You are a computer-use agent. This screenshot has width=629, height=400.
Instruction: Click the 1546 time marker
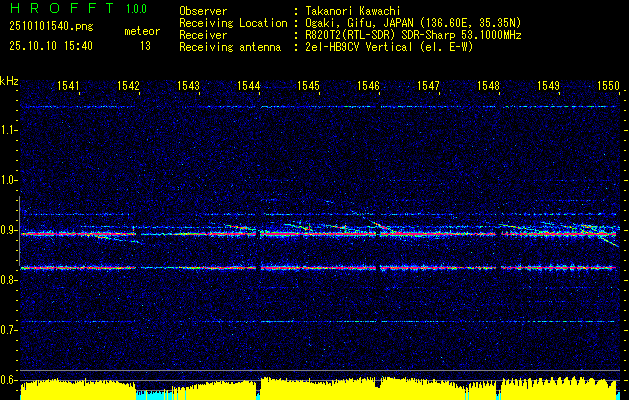(x=368, y=85)
